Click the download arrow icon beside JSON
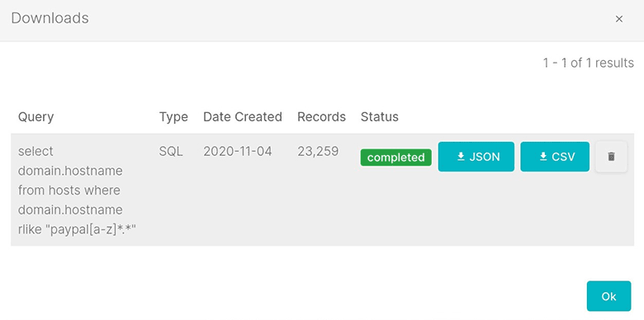The height and width of the screenshot is (320, 644). click(461, 157)
